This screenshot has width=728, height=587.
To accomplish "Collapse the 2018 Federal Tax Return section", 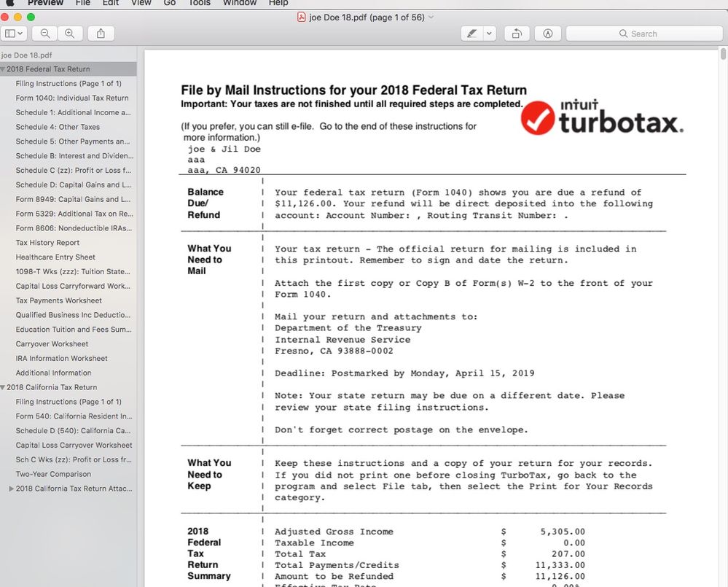I will pyautogui.click(x=3, y=69).
